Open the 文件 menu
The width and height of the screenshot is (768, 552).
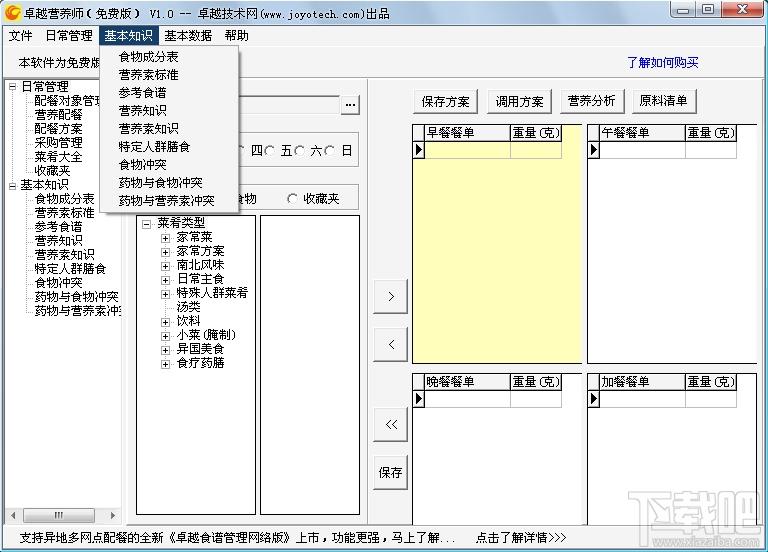point(21,35)
